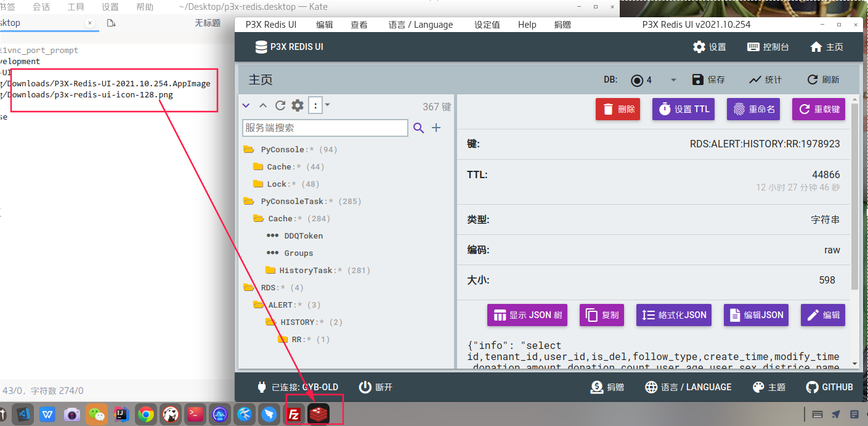Select the 设置 gear icon in P3X header
This screenshot has width=868, height=426.
point(699,46)
